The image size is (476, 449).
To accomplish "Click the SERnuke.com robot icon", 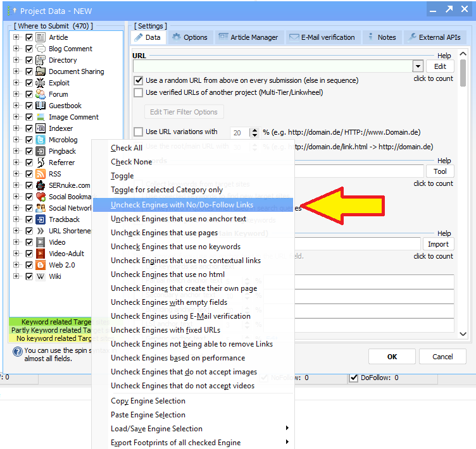I will pos(41,185).
